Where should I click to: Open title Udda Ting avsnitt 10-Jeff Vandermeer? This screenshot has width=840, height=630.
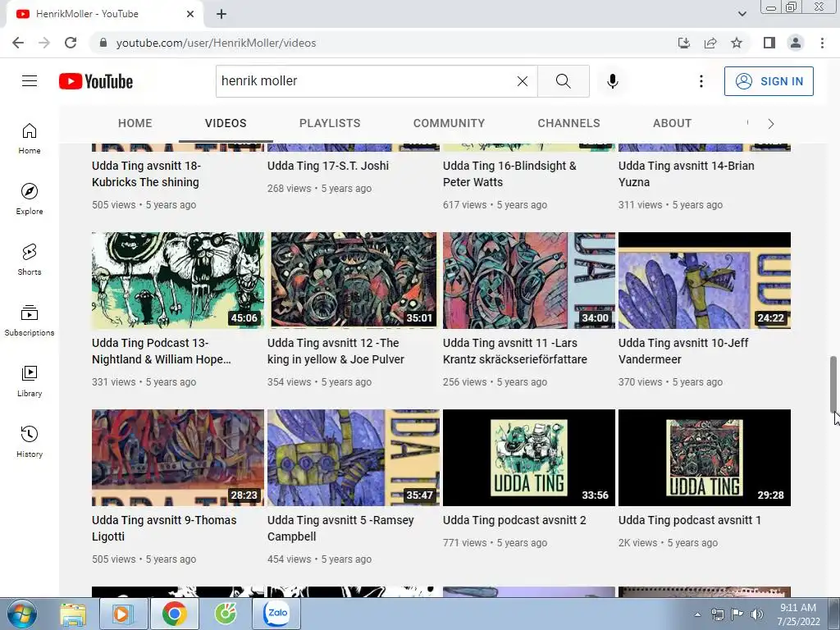click(683, 351)
